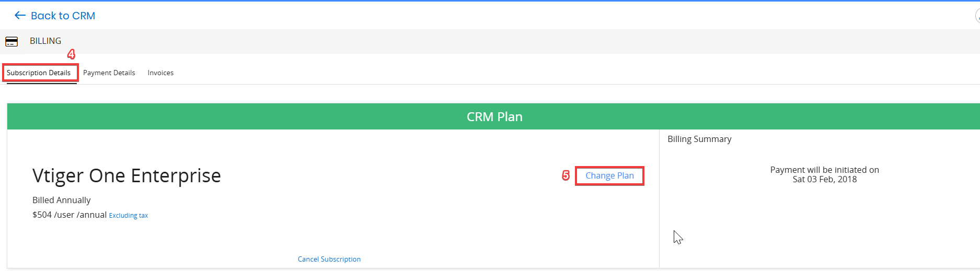The width and height of the screenshot is (980, 271).
Task: Select the $504 /user /annual price text
Action: [70, 215]
